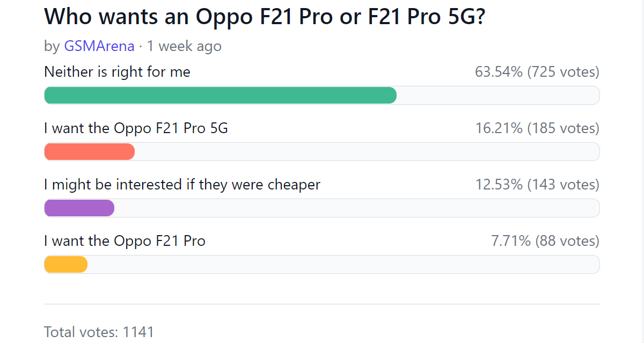Click empty track of the yellow bar

343,265
